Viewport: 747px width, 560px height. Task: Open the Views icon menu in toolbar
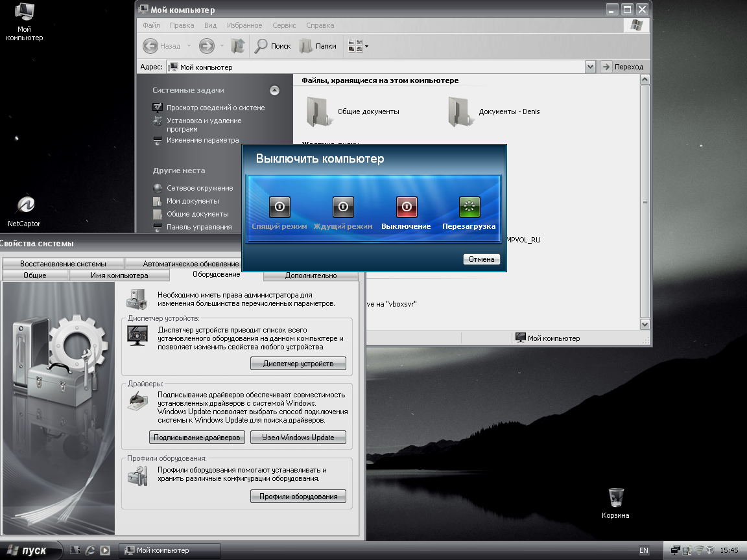point(358,46)
